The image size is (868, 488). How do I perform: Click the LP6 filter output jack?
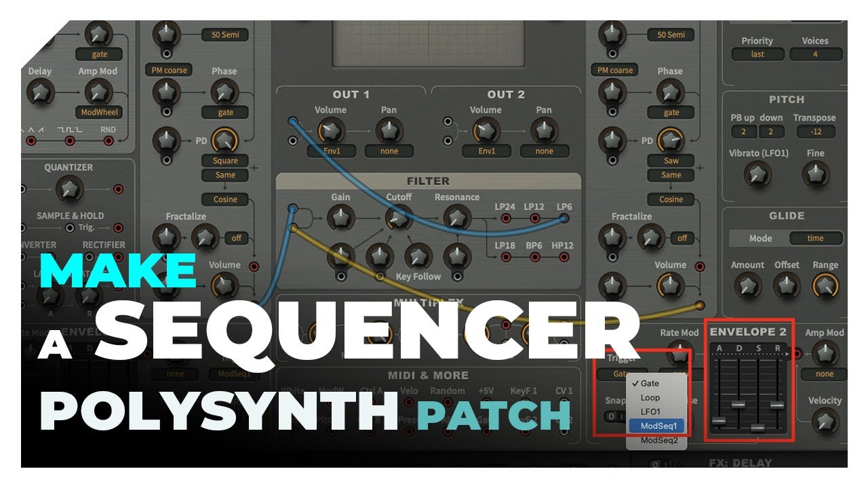(x=563, y=218)
